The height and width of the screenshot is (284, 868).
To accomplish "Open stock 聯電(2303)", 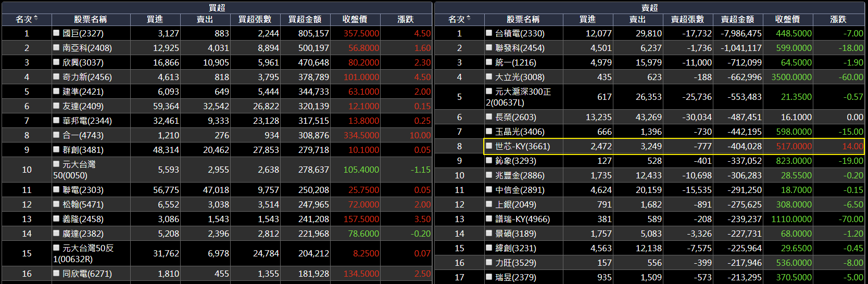I will tap(83, 190).
